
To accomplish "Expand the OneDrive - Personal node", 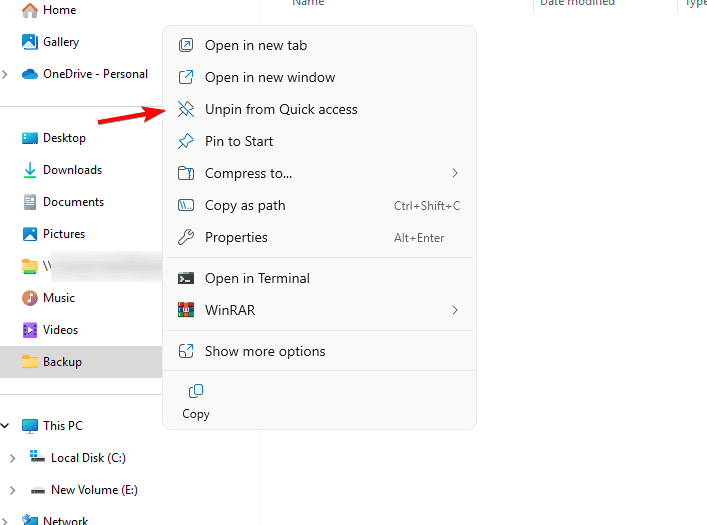I will (6, 74).
